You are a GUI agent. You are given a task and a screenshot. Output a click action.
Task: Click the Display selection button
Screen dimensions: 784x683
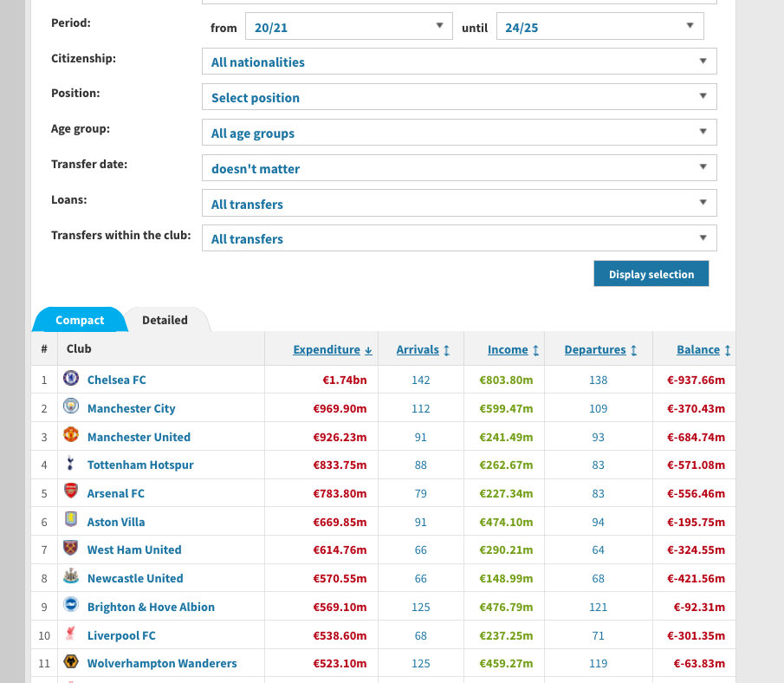click(x=651, y=274)
